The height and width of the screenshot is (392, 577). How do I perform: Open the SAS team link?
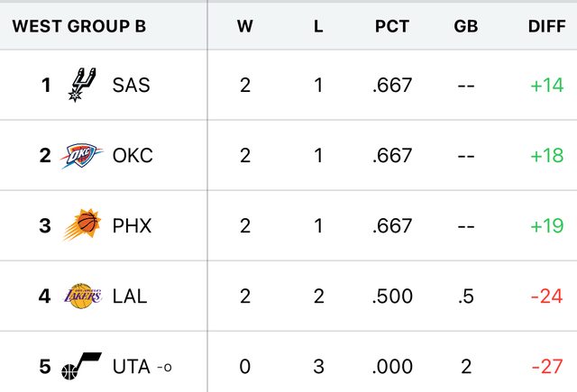[131, 86]
